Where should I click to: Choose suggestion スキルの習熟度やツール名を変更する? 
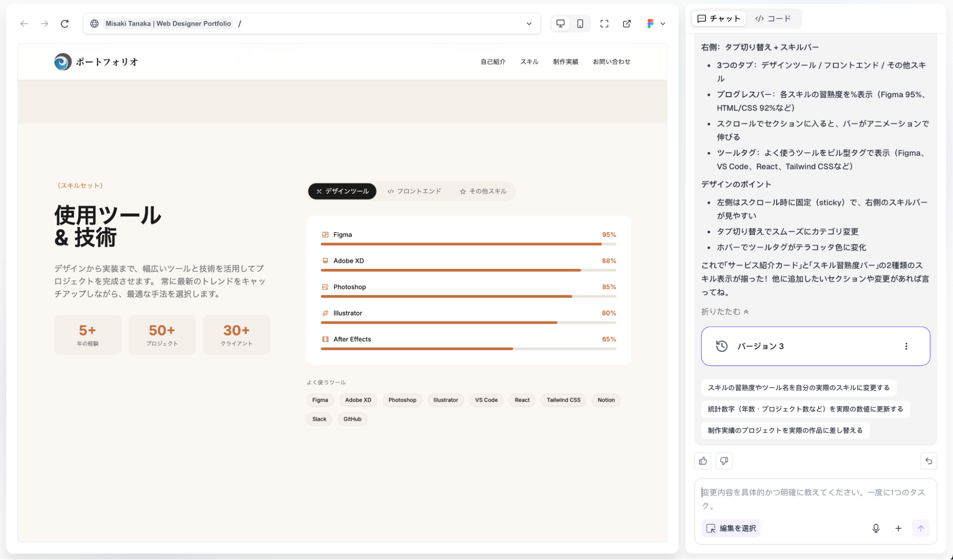[799, 387]
